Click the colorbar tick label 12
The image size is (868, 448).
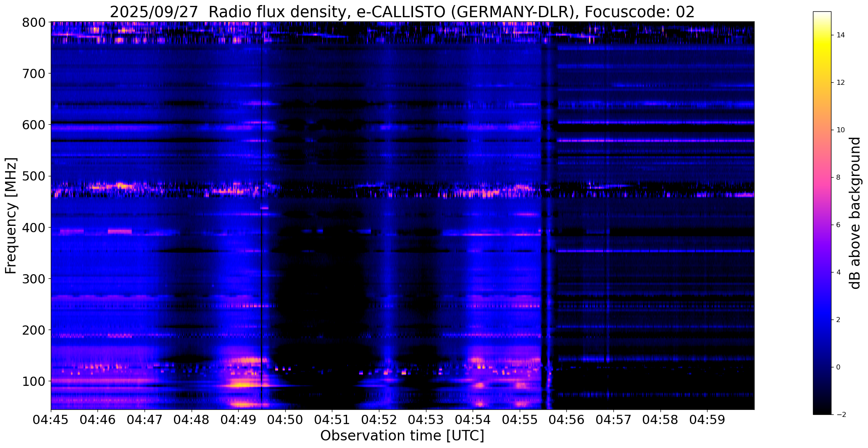841,83
